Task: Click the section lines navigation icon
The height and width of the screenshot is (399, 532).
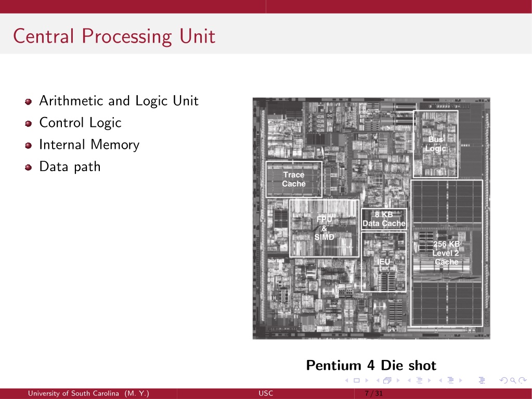Action: click(450, 380)
